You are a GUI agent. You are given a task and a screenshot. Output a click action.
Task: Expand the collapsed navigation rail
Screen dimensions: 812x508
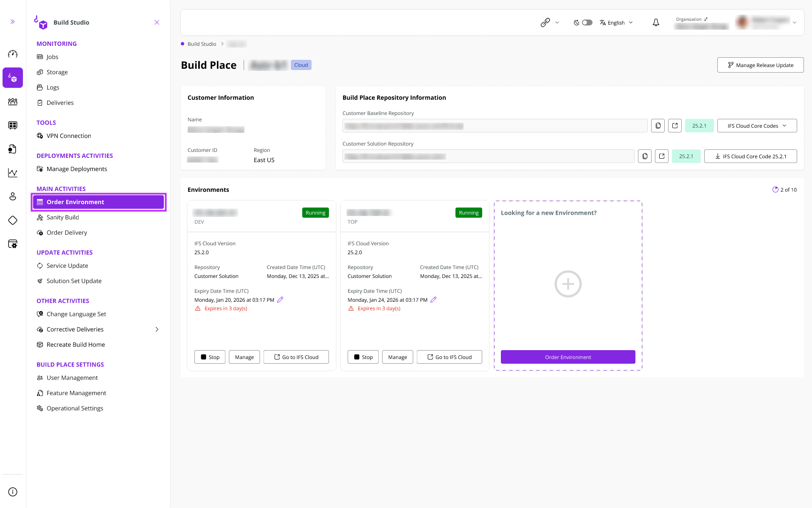pos(13,22)
